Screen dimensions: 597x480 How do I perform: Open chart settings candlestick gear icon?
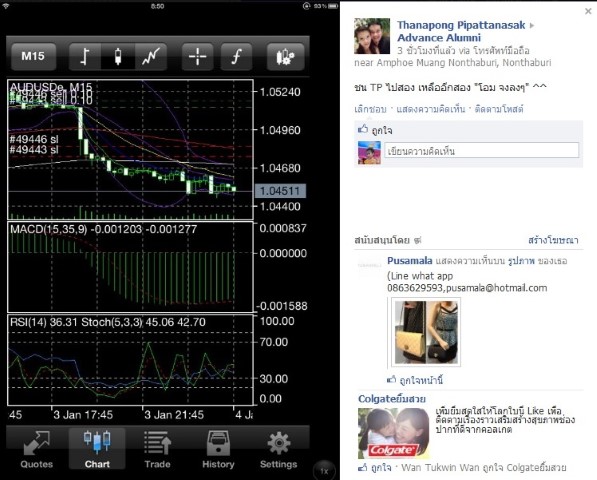(x=286, y=57)
